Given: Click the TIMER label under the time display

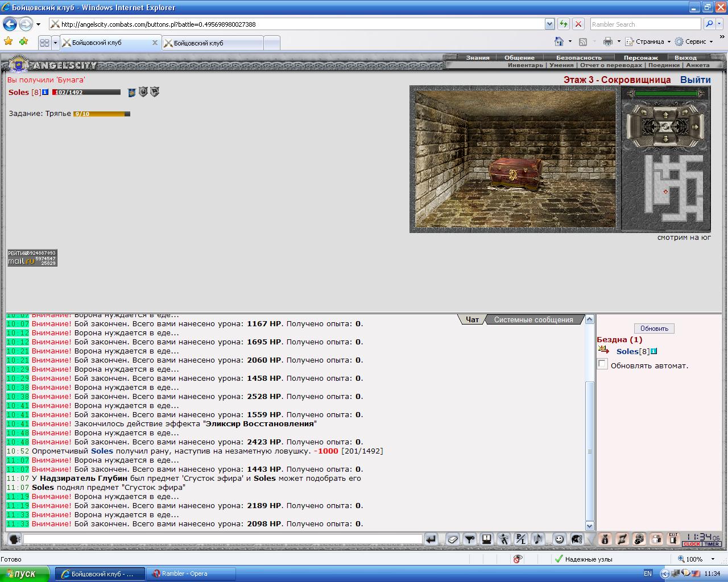Looking at the screenshot, I should coord(712,544).
